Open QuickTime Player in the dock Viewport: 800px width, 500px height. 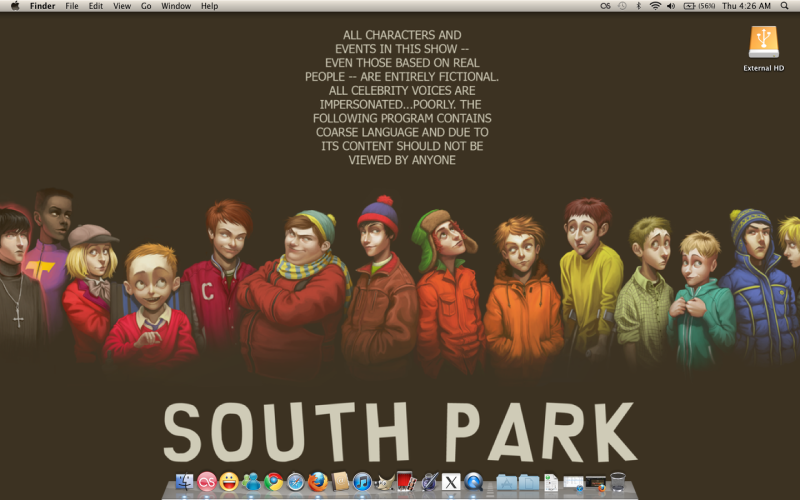[x=473, y=482]
